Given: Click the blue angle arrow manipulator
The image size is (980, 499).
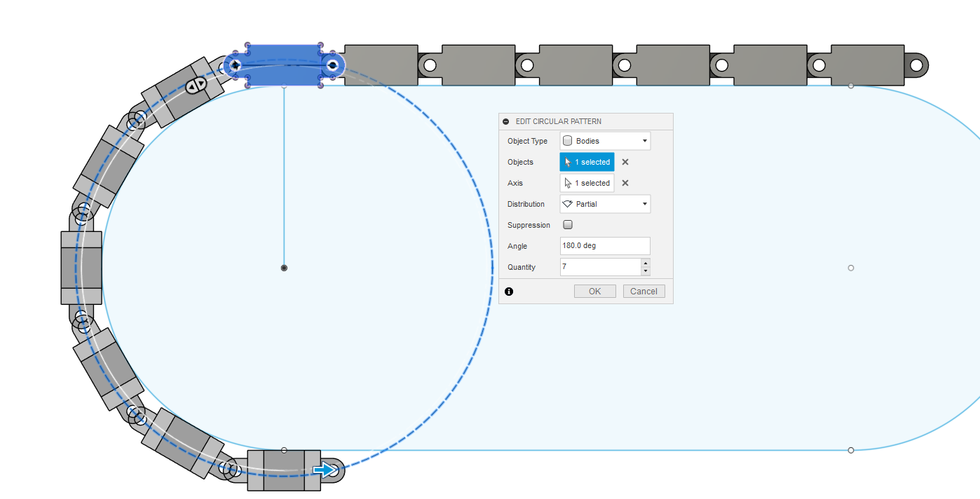Looking at the screenshot, I should pos(325,470).
